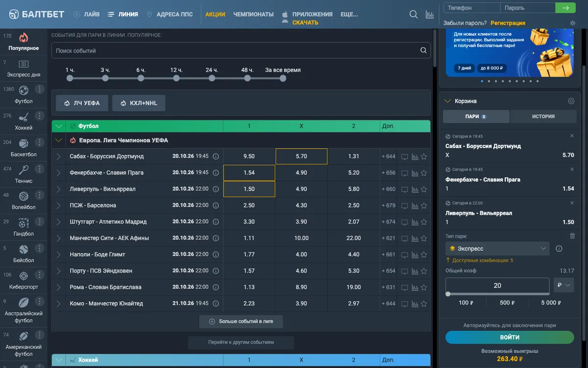Viewport: 588px width, 368px height.
Task: Click the БАЛТБЕТ logo
Action: [x=37, y=14]
